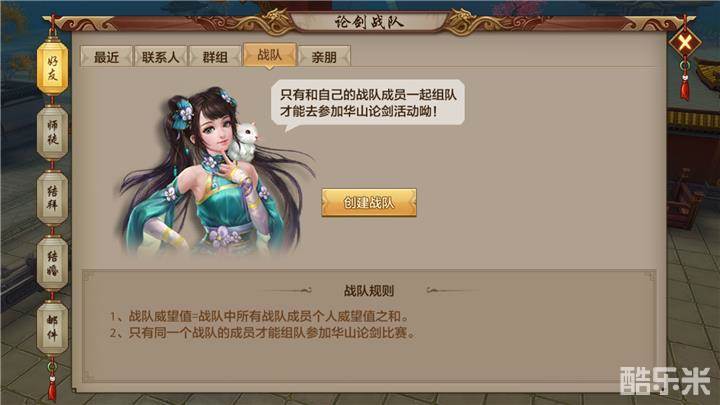Viewport: 720px width, 405px height.
Task: Open the 师徒 lantern section
Action: pyautogui.click(x=52, y=132)
